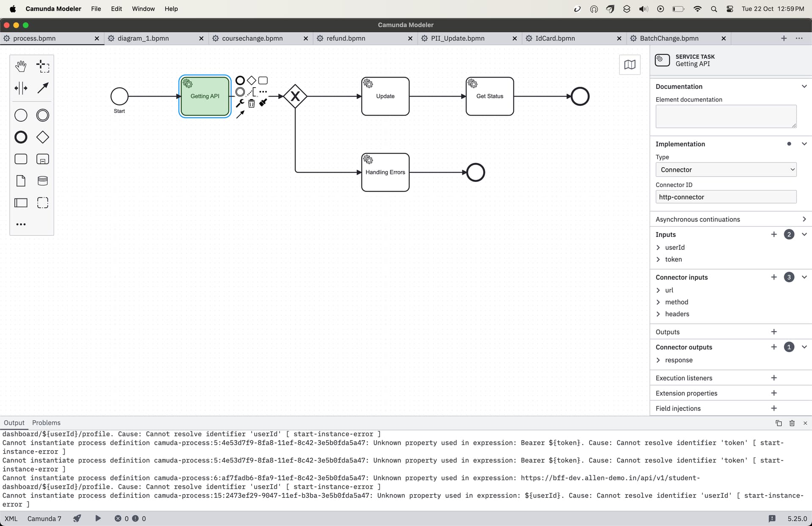Pick the intermediate event from palette
This screenshot has width=812, height=526.
[43, 115]
